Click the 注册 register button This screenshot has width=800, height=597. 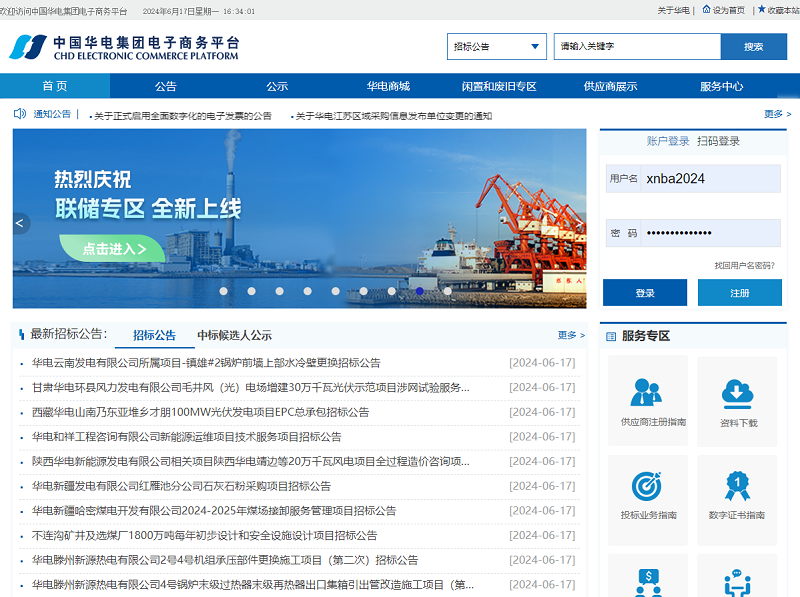point(740,293)
